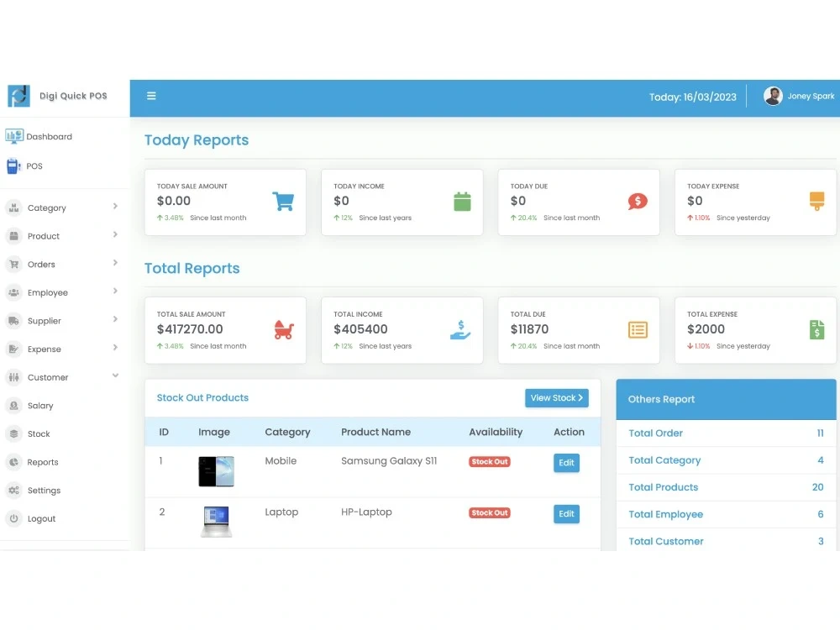Toggle the hamburger menu icon

pyautogui.click(x=151, y=96)
